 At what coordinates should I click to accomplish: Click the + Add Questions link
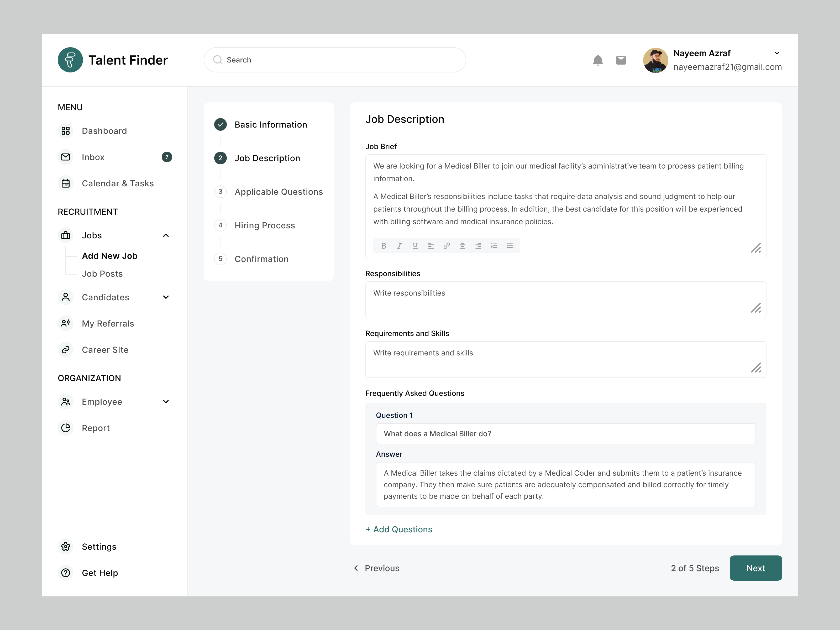point(399,529)
